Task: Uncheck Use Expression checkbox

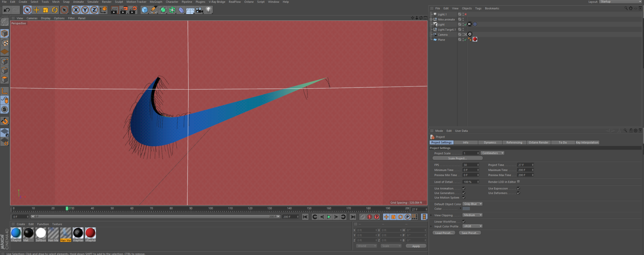Action: point(519,188)
